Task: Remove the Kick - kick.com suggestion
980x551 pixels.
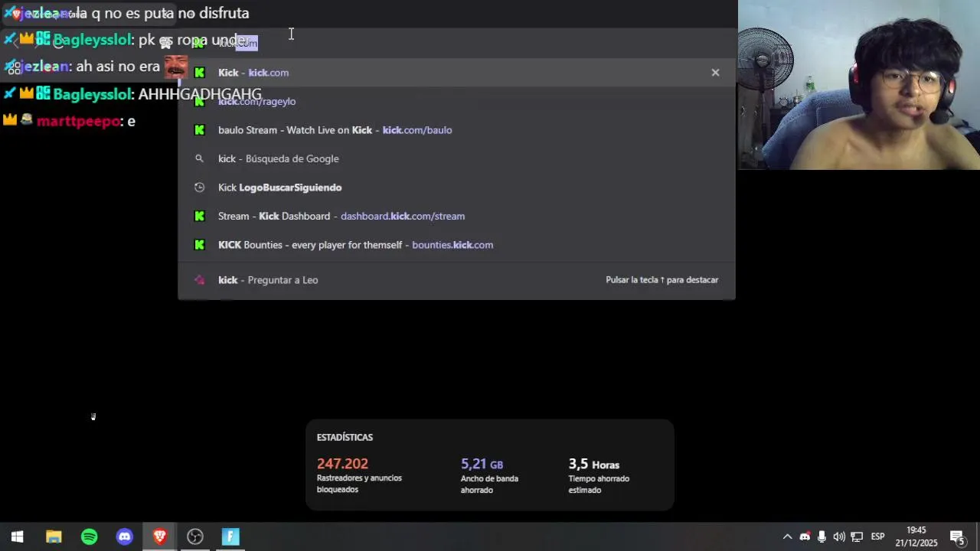Action: click(715, 73)
